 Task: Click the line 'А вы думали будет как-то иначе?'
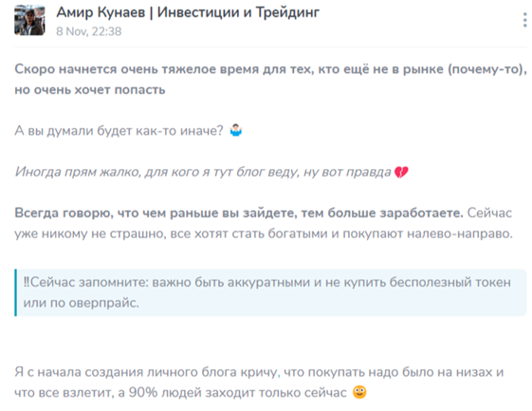119,131
